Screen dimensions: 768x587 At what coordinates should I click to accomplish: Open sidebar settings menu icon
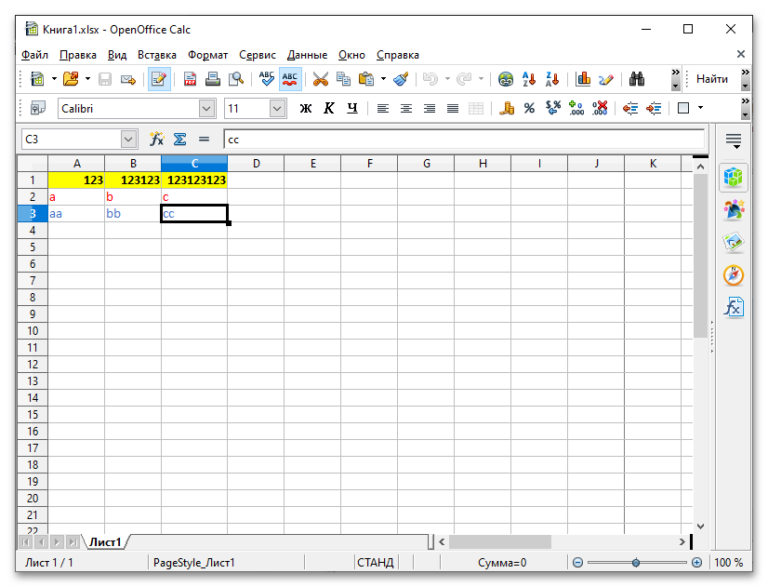(x=733, y=141)
